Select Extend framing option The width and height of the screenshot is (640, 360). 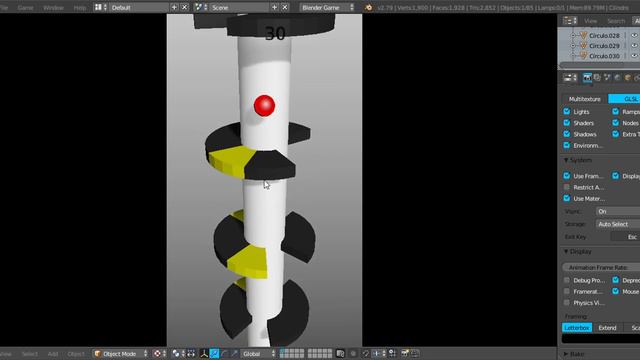(607, 328)
